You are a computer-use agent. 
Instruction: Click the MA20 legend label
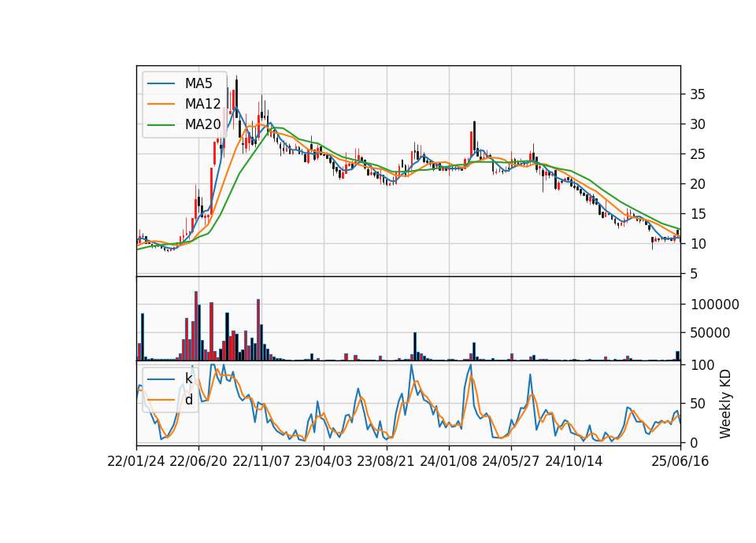202,124
